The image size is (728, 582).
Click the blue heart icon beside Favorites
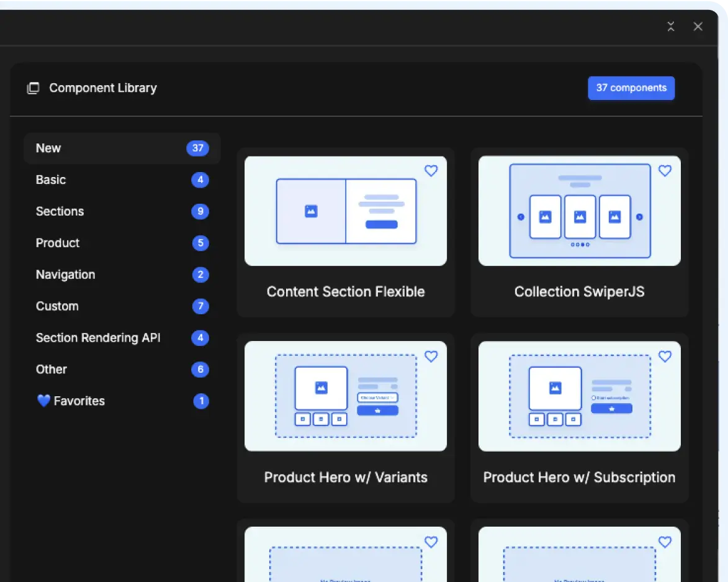pyautogui.click(x=43, y=401)
